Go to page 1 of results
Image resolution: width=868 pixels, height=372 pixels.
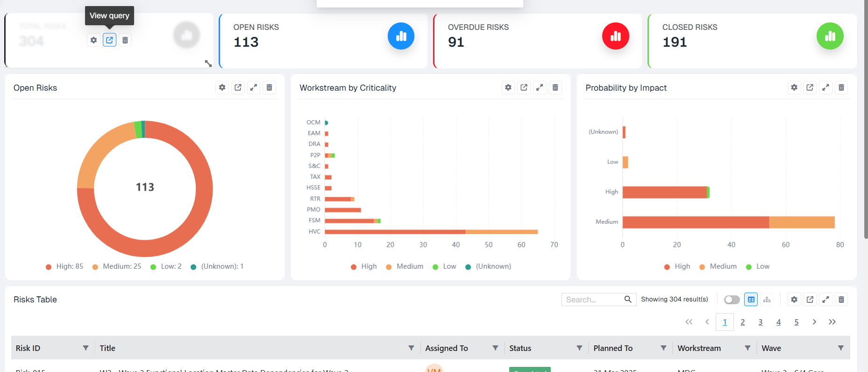pos(725,322)
